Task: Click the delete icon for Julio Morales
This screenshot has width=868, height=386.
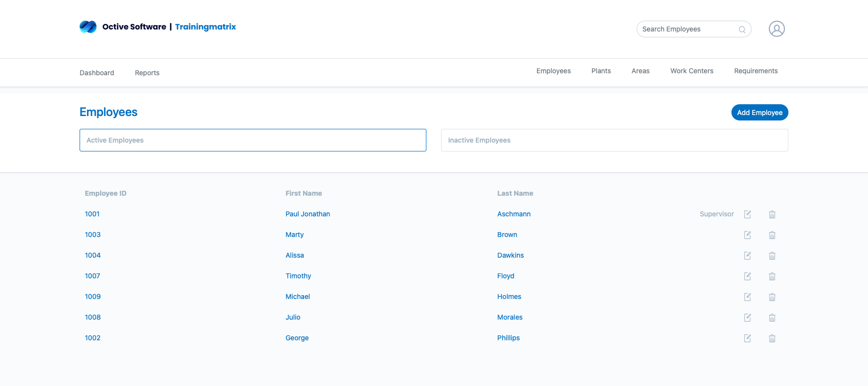Action: pos(772,318)
